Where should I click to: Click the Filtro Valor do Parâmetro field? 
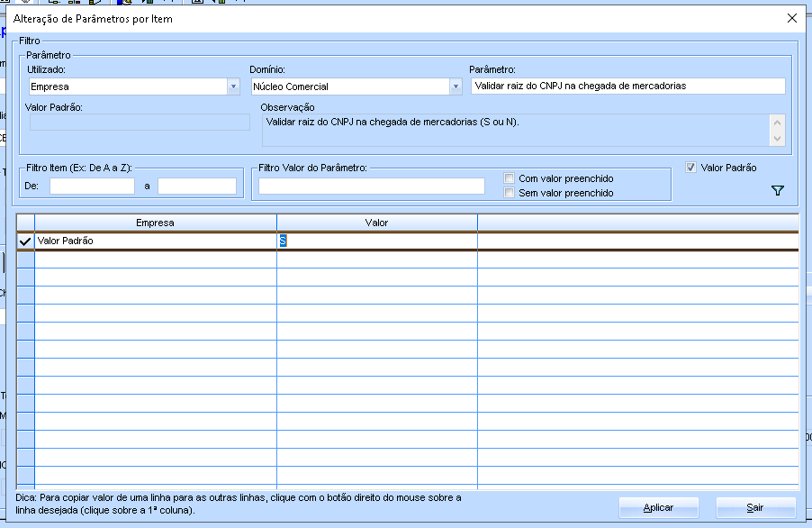(371, 186)
